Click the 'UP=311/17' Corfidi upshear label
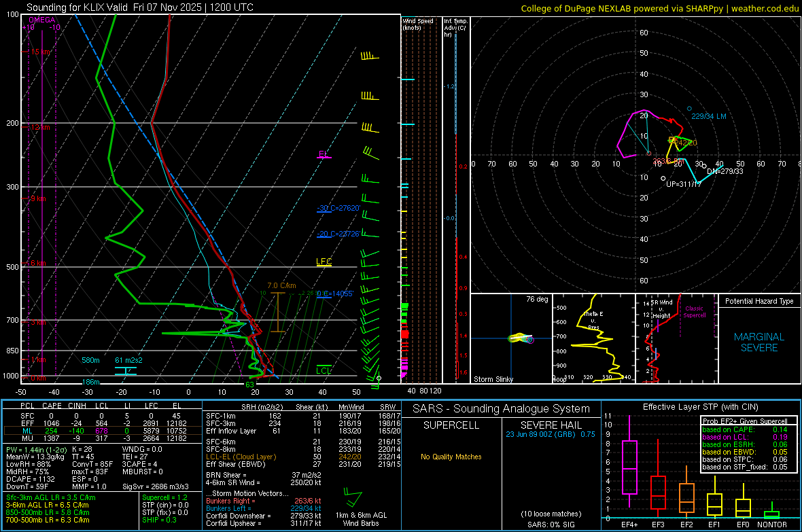This screenshot has width=802, height=532. tap(683, 183)
